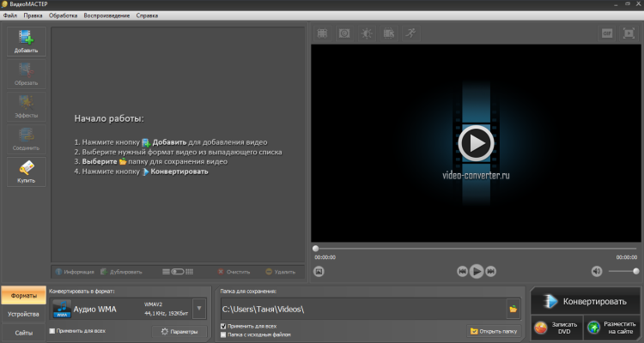
Task: Open the snapshot effects icon above preview
Action: [344, 33]
